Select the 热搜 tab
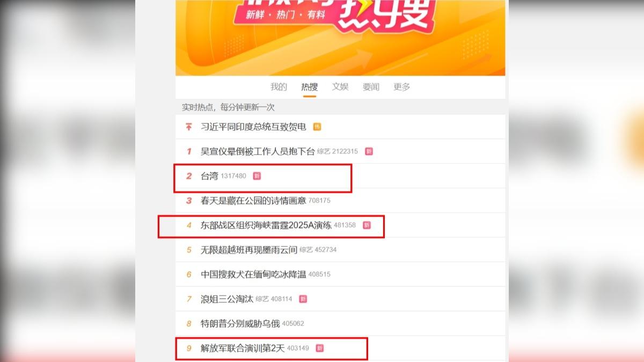 (309, 87)
